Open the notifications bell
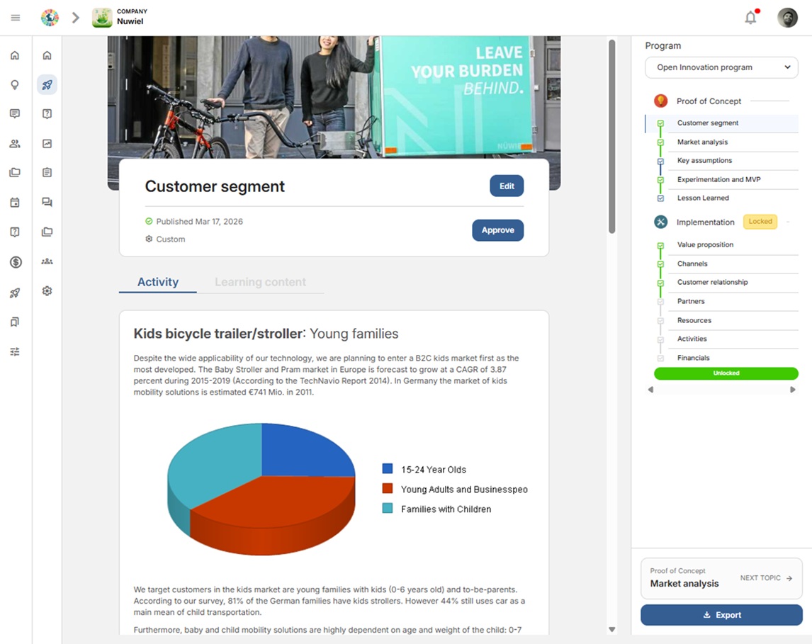The image size is (812, 644). point(750,18)
